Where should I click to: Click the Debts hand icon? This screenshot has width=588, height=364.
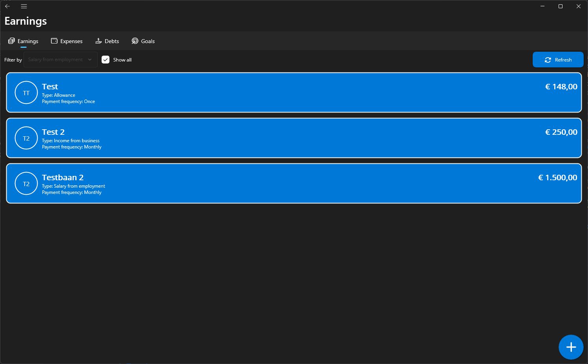point(98,41)
